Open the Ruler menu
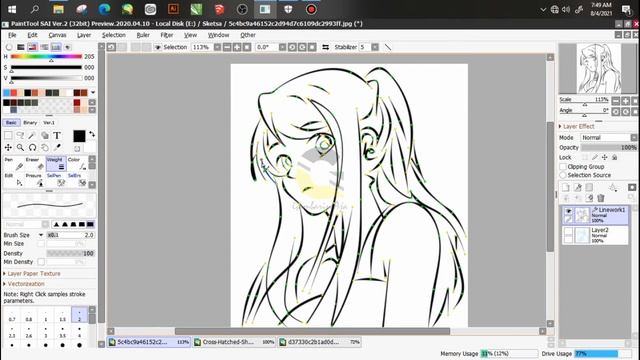 (143, 35)
